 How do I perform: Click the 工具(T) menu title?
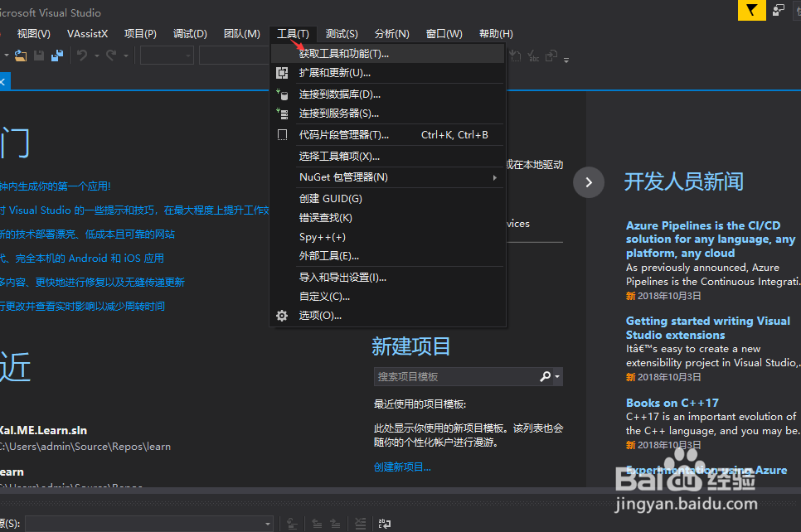point(293,34)
